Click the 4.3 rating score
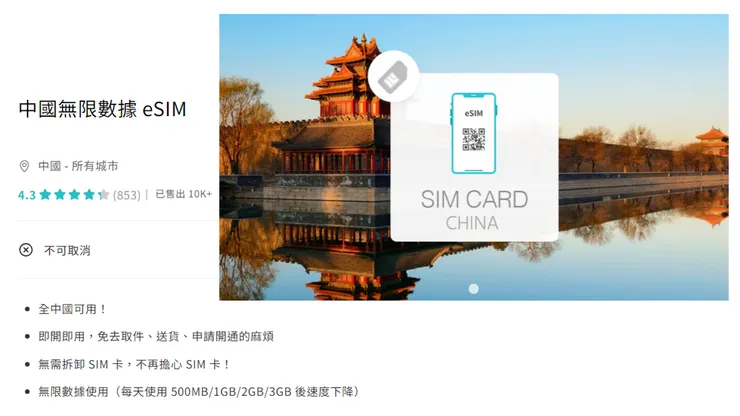Screen dimensions: 740x416 click(x=27, y=195)
